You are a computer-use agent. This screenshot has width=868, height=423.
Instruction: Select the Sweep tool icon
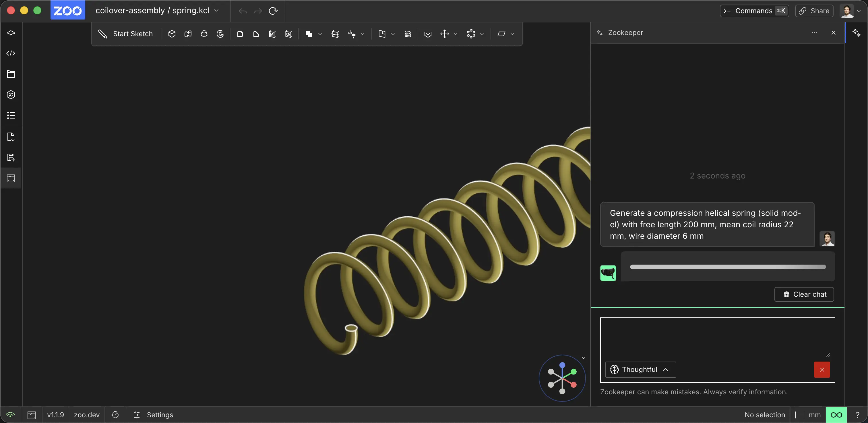(188, 34)
